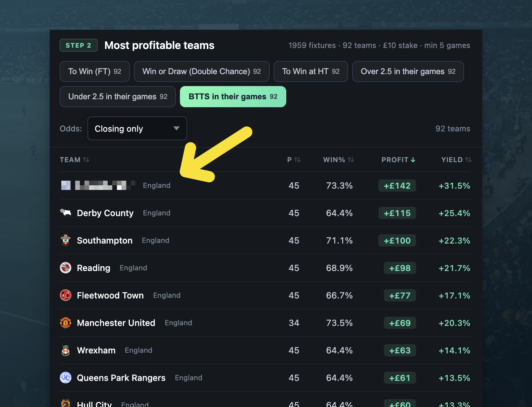Click the +£142 profit badge
This screenshot has height=407, width=532.
pos(397,186)
